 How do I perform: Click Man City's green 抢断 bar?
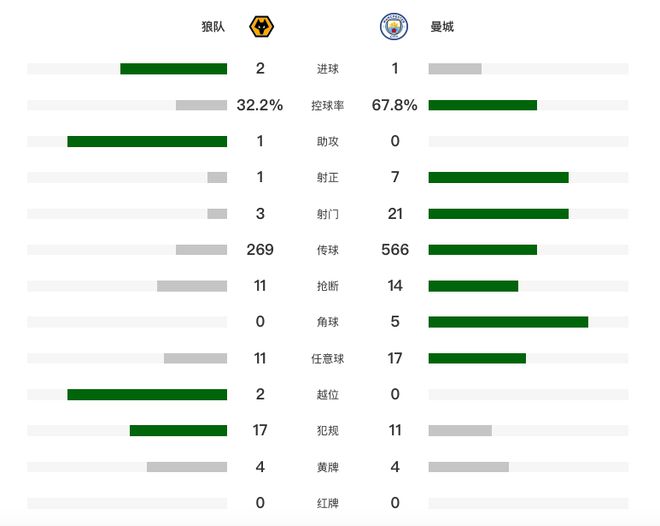point(473,286)
